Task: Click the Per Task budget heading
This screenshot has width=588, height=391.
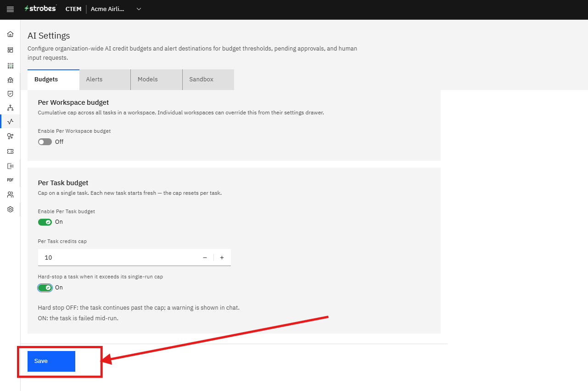Action: [x=63, y=183]
